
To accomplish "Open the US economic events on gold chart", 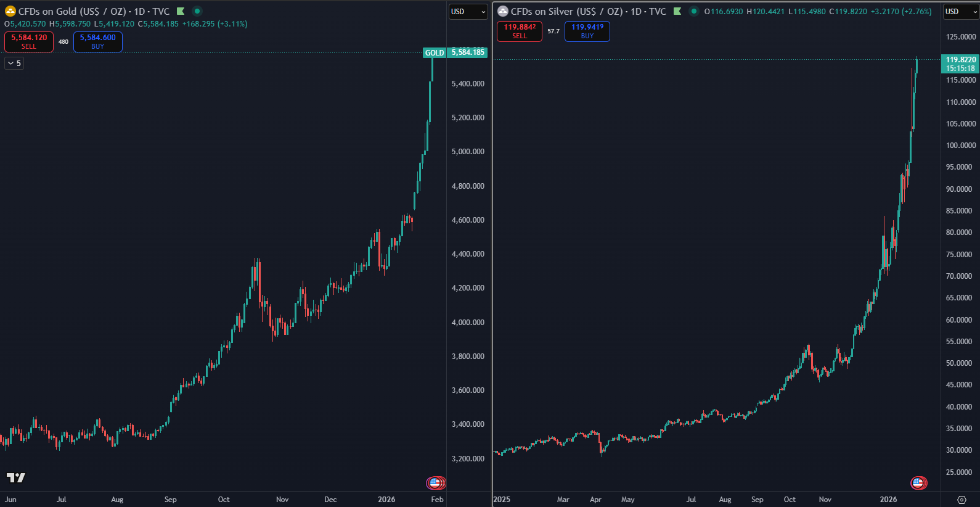I will [436, 483].
